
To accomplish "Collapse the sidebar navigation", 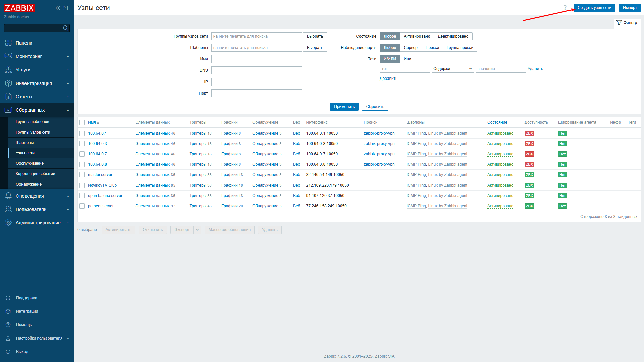I will 57,8.
